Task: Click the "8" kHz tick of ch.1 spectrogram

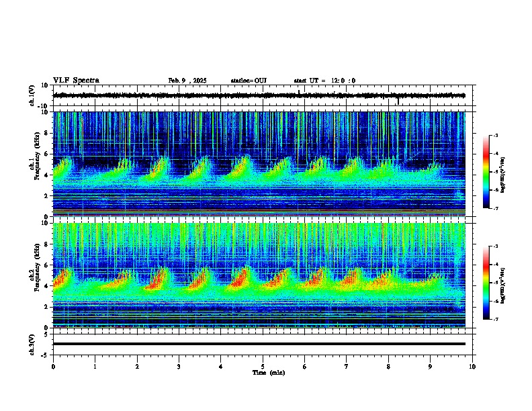Action: click(x=47, y=133)
